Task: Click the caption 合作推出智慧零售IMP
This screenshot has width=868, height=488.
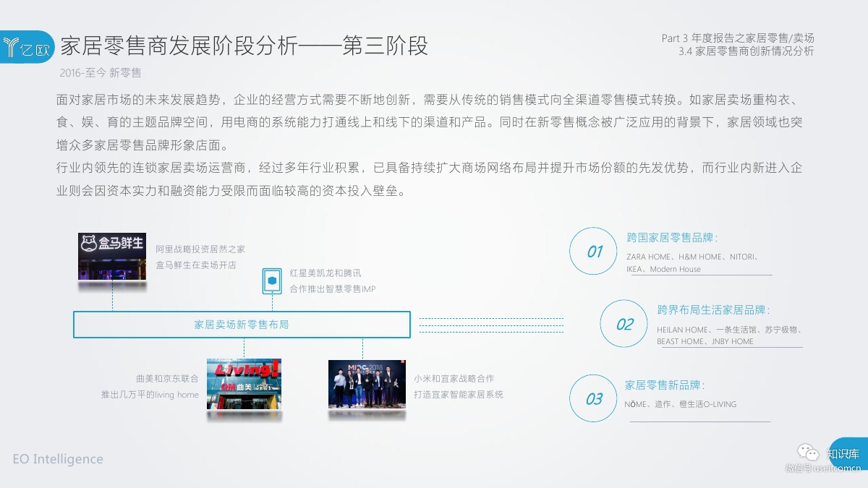Action: [x=333, y=289]
